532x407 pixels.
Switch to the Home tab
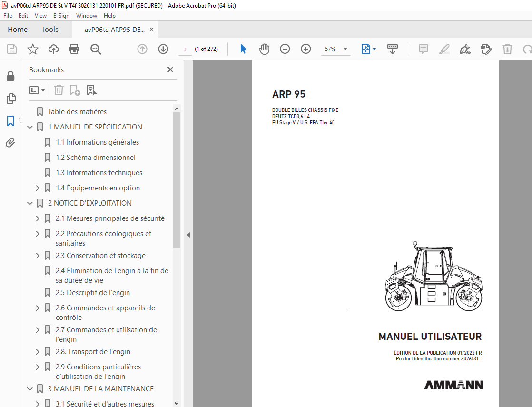pos(18,30)
